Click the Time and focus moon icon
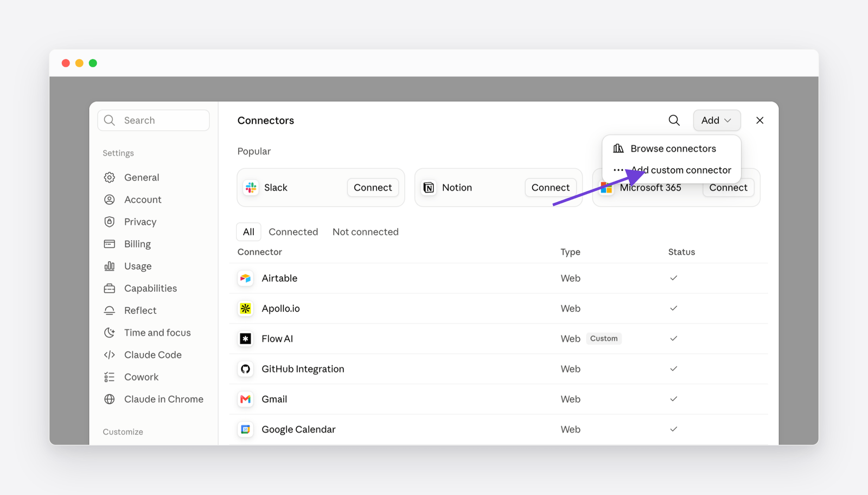 (110, 333)
